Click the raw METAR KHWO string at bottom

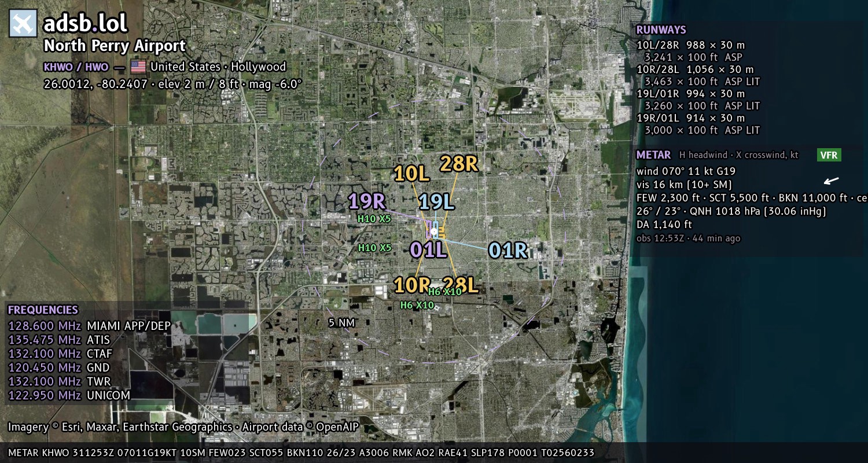point(301,453)
